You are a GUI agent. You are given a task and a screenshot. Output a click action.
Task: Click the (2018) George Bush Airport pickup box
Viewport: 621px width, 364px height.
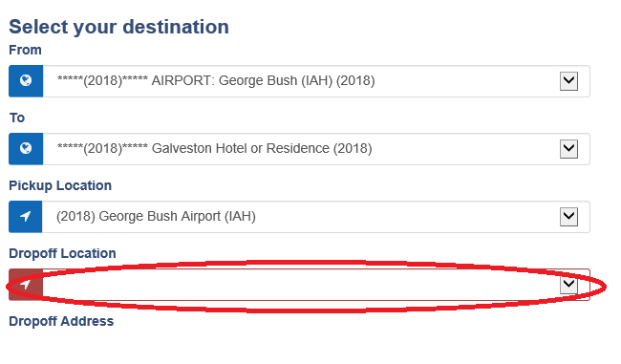(316, 217)
